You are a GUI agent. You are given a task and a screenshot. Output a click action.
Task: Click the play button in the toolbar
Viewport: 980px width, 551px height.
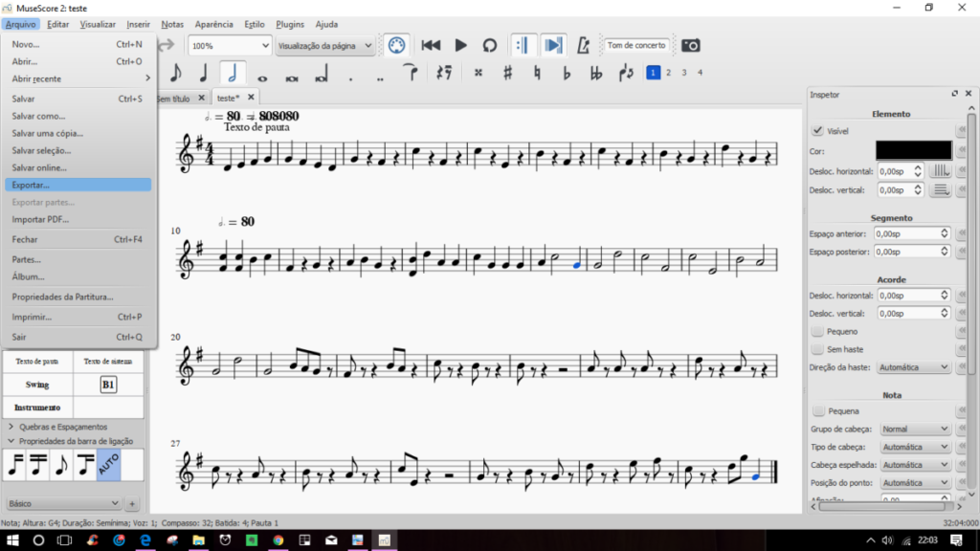click(x=460, y=45)
